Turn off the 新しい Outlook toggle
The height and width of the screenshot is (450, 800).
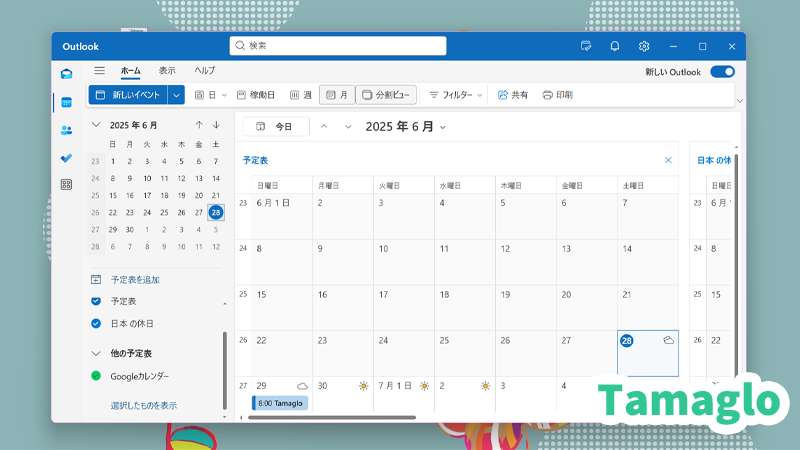tap(723, 72)
